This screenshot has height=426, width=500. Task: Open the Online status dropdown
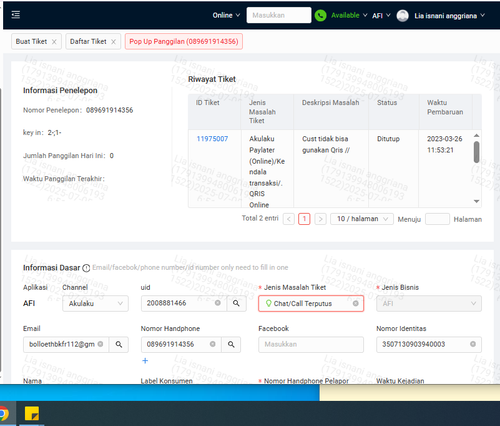click(226, 15)
